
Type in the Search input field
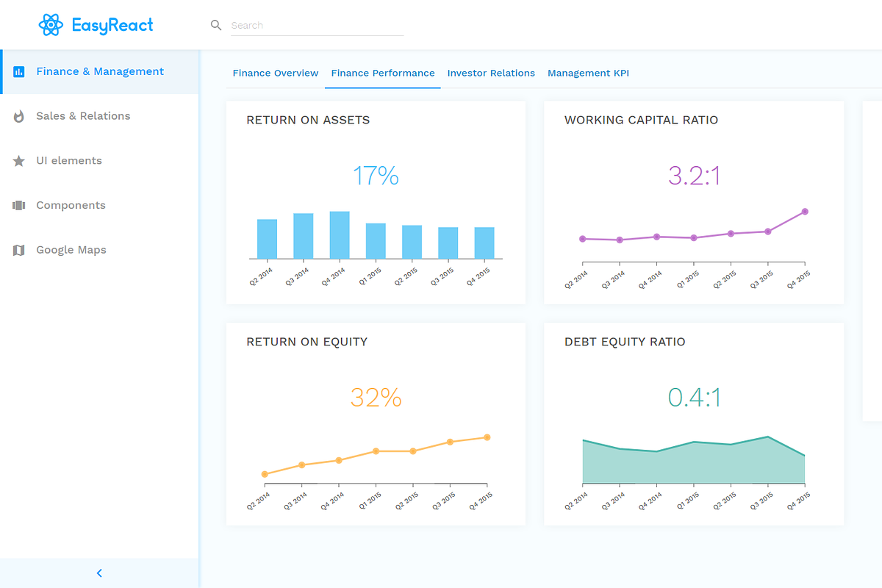point(316,25)
